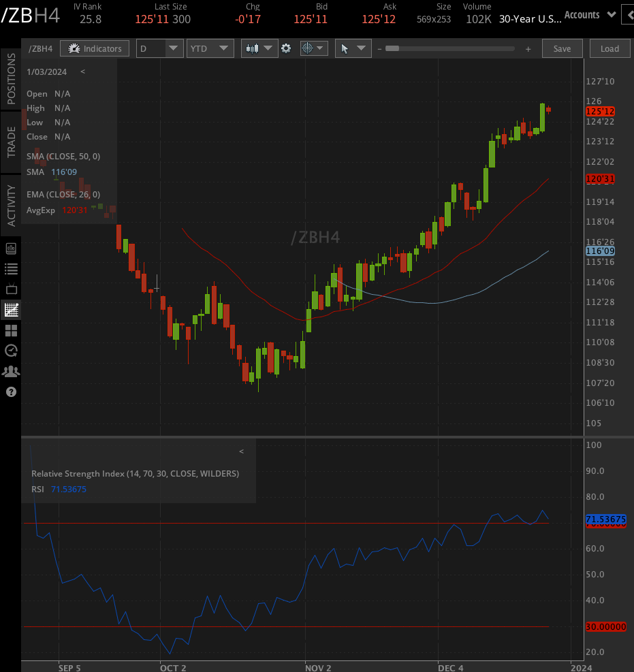This screenshot has width=634, height=672.
Task: Click the help question mark icon
Action: 10,391
